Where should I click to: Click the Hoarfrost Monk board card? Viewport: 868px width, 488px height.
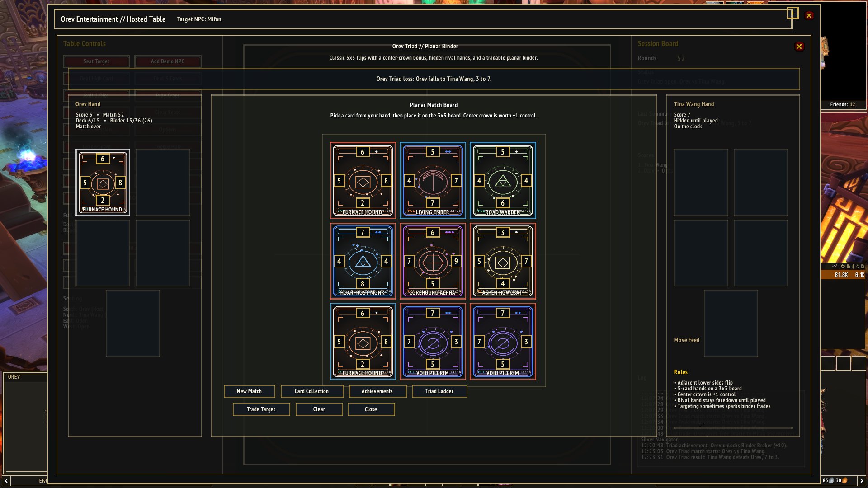tap(363, 261)
